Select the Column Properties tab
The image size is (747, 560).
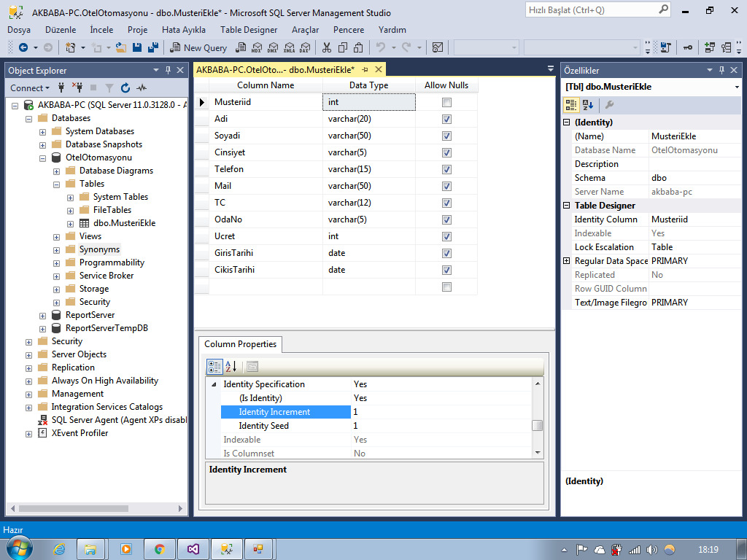240,344
